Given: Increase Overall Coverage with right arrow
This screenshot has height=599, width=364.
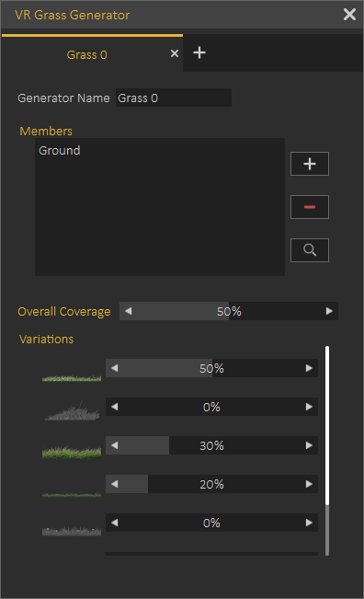Looking at the screenshot, I should pos(329,311).
